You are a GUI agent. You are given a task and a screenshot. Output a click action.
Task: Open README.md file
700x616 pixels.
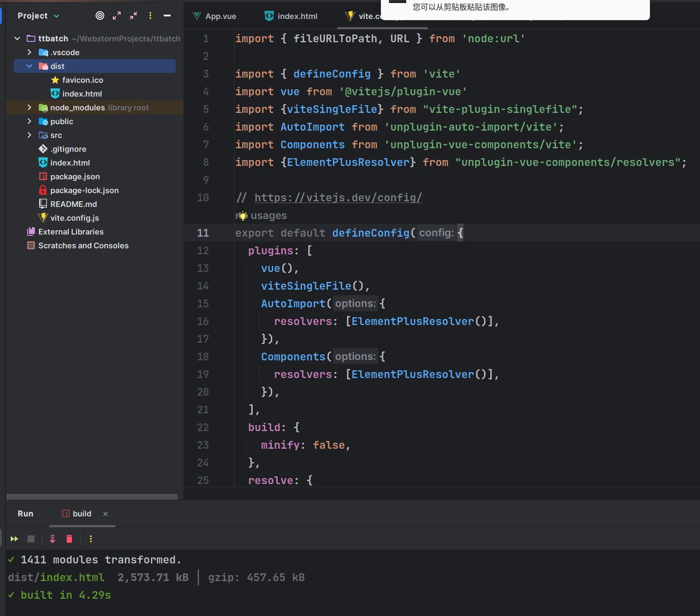coord(73,204)
